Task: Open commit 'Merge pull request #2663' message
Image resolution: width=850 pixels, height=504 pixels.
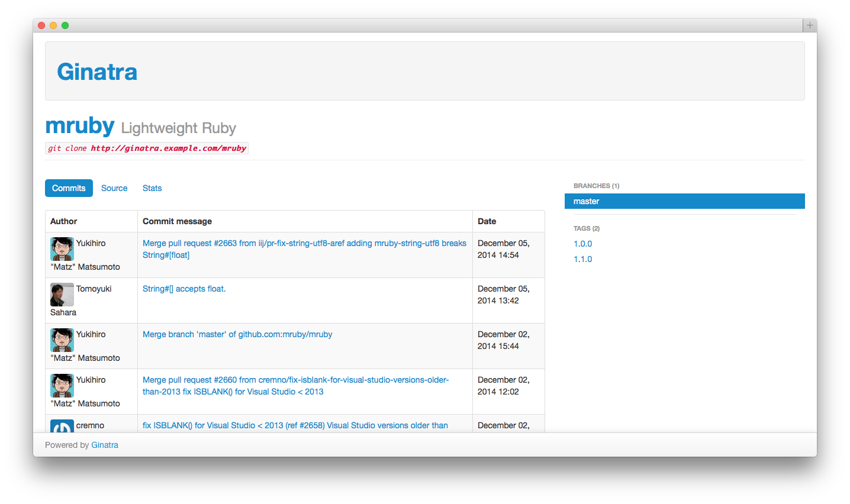Action: tap(304, 249)
